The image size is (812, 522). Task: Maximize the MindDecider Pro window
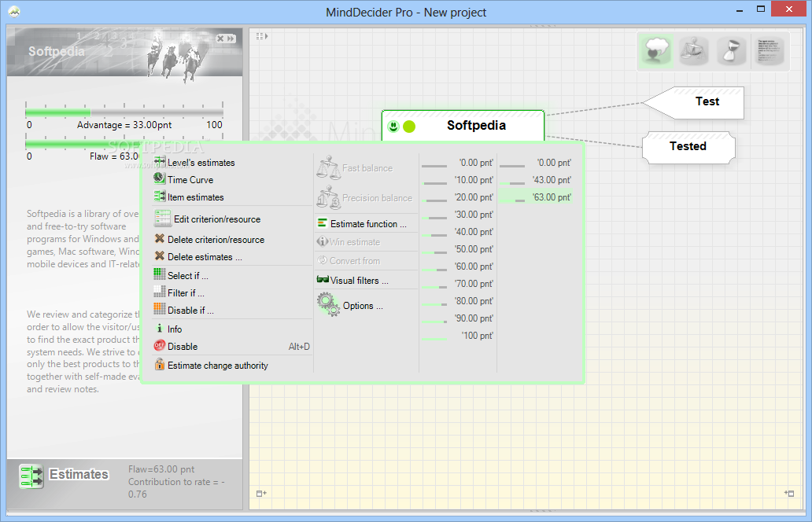(x=760, y=9)
